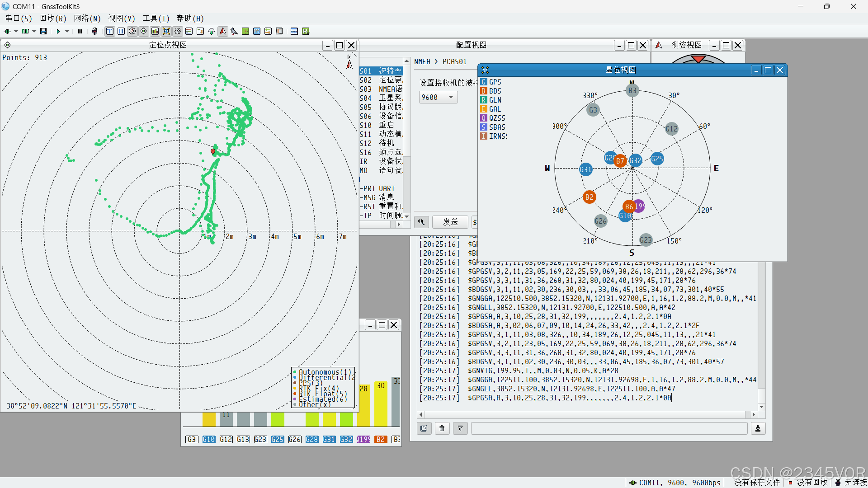The width and height of the screenshot is (868, 488).
Task: Click the window layout tile icon
Action: [x=294, y=31]
